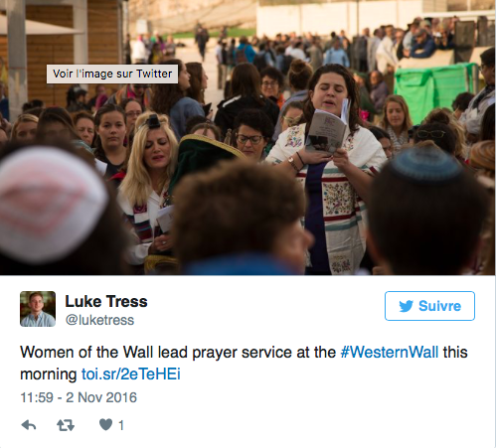Click the Twitter bird icon in Suivre
Screen dimensions: 496x448
pos(406,306)
